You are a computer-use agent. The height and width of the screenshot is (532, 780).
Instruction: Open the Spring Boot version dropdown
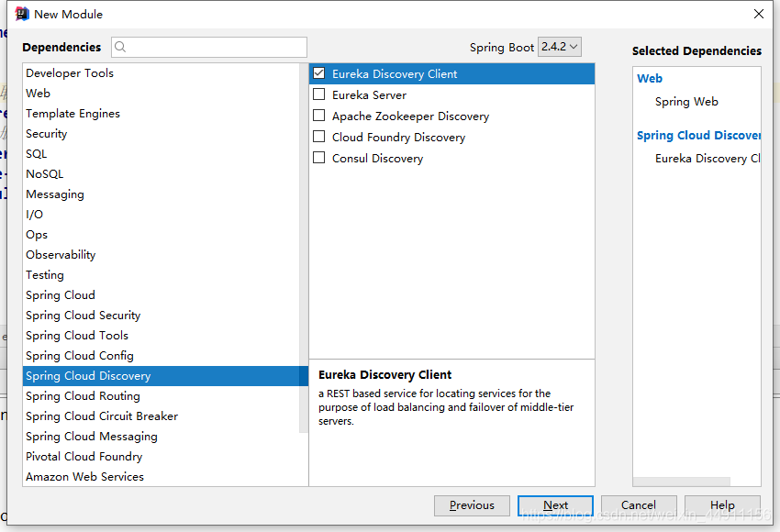click(x=559, y=47)
